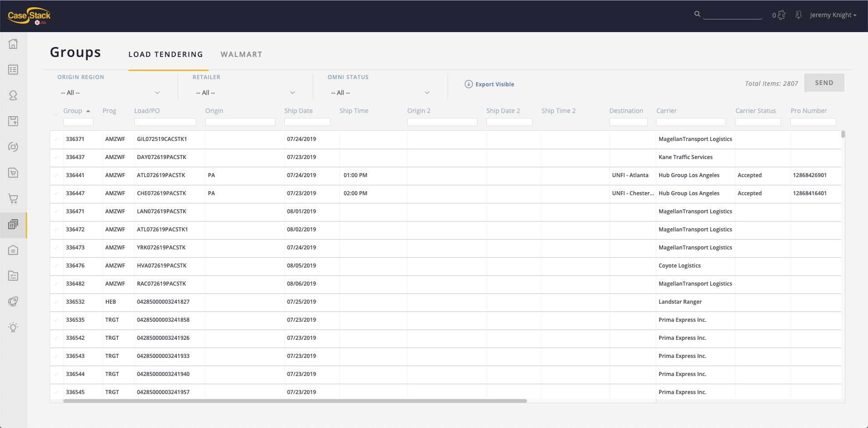868x428 pixels.
Task: Open the list view sidebar icon
Action: pyautogui.click(x=13, y=70)
